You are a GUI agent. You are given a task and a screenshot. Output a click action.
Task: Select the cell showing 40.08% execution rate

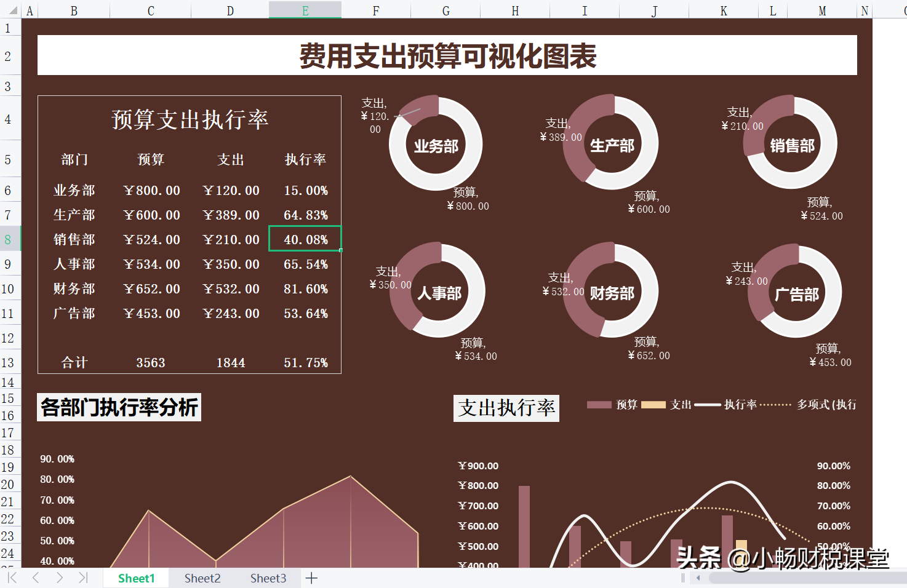[305, 239]
